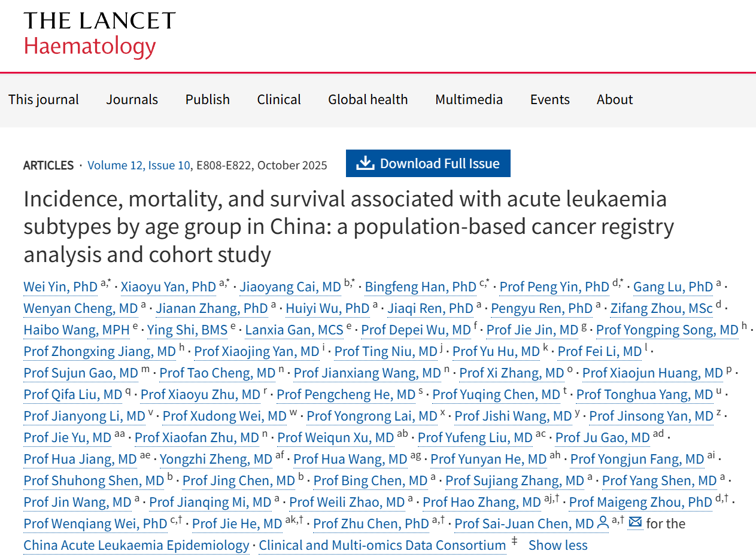Screen dimensions: 756x560
Task: Open the Multimedia menu
Action: (x=469, y=99)
